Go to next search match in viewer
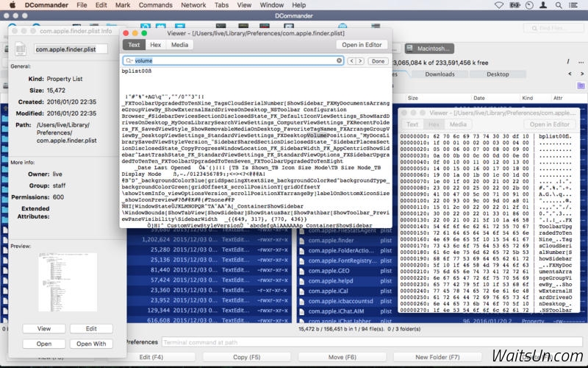Viewport: 588px width, 368px height. pos(360,61)
